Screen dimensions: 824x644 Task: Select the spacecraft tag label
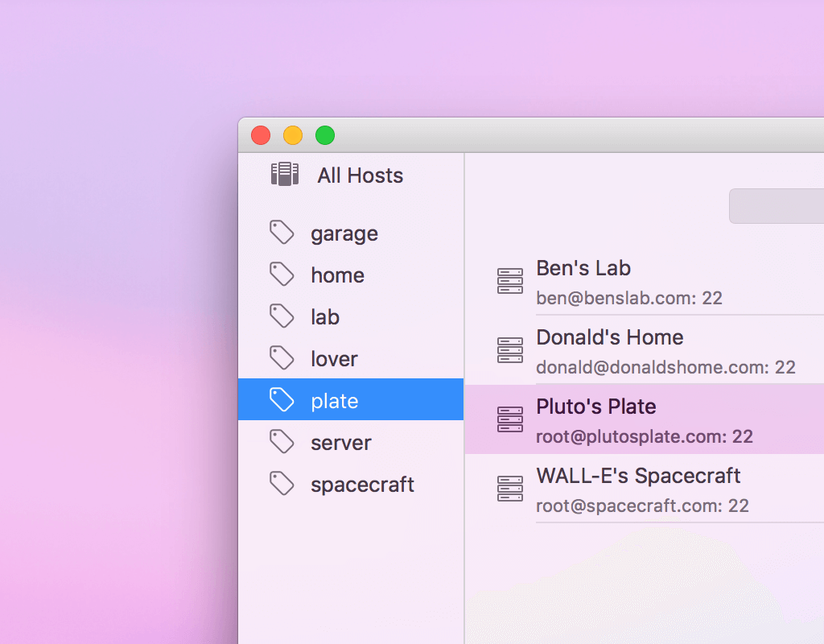(362, 485)
